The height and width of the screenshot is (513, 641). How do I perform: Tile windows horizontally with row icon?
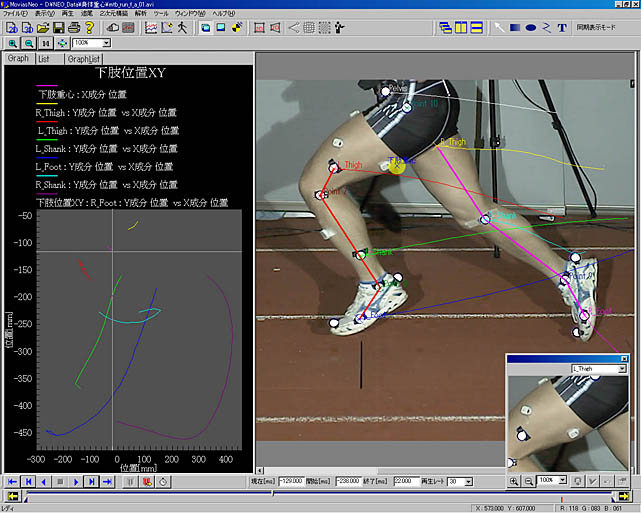(x=476, y=28)
